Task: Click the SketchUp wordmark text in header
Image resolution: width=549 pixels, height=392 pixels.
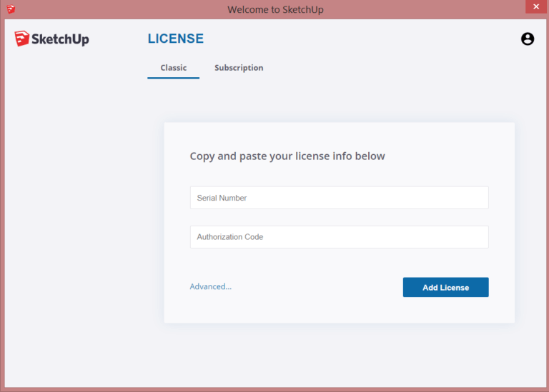Action: click(60, 39)
